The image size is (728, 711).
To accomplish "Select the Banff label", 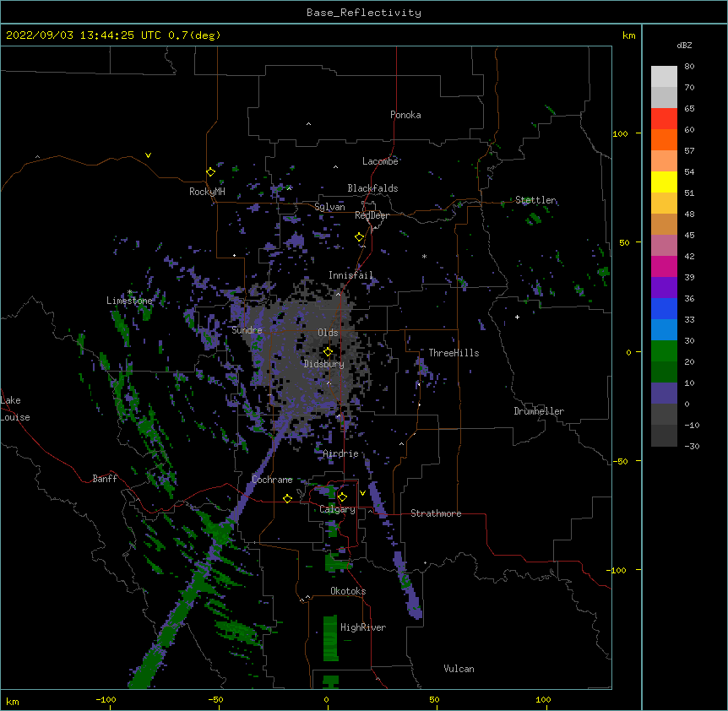I will point(105,479).
